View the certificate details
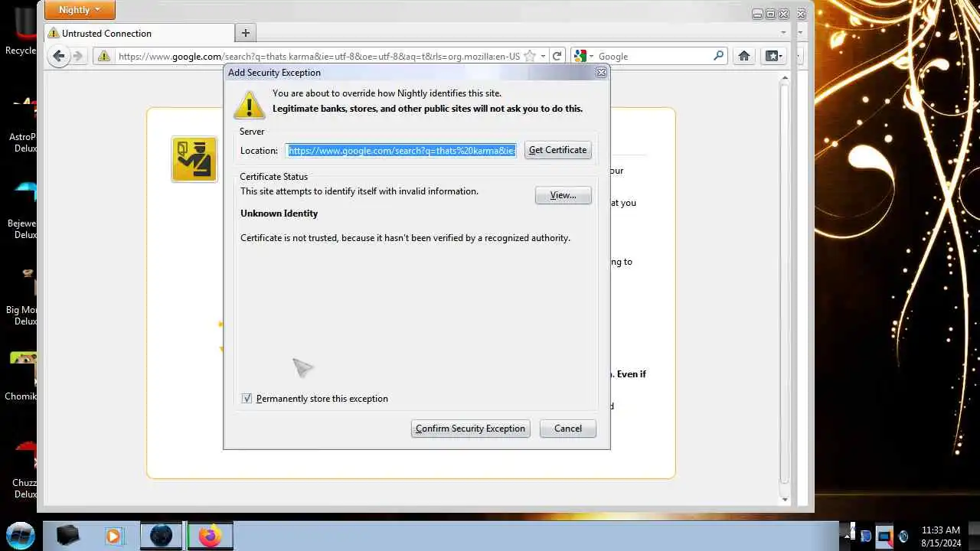 click(563, 195)
